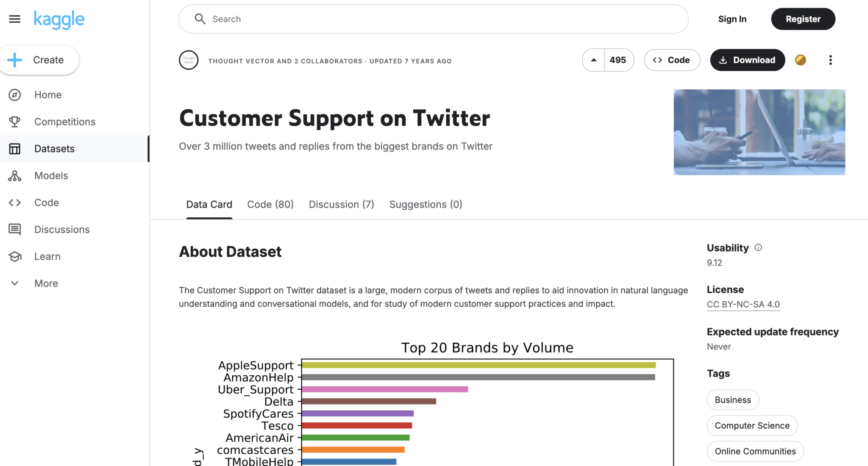
Task: Open the Discussion (7) tab
Action: [x=341, y=205]
